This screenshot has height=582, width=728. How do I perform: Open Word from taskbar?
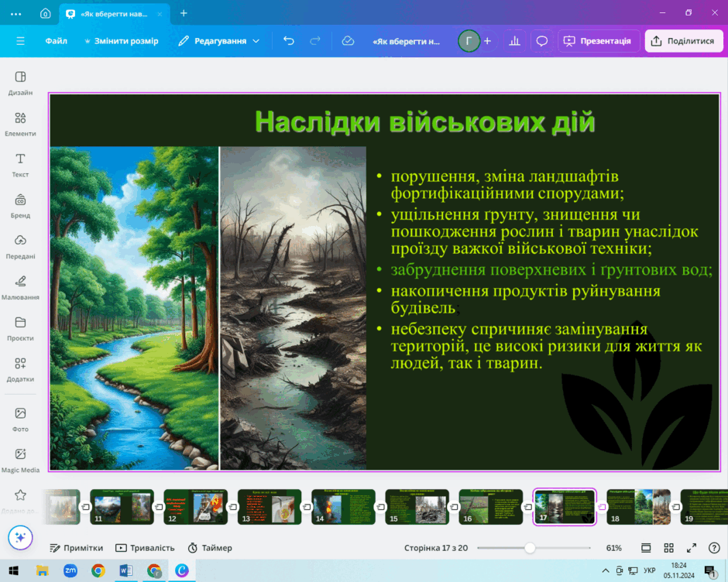[x=125, y=570]
